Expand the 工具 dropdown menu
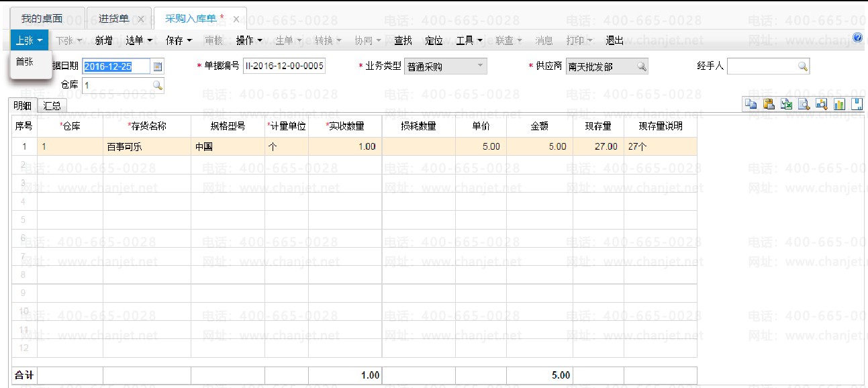868x388 pixels. click(x=469, y=41)
